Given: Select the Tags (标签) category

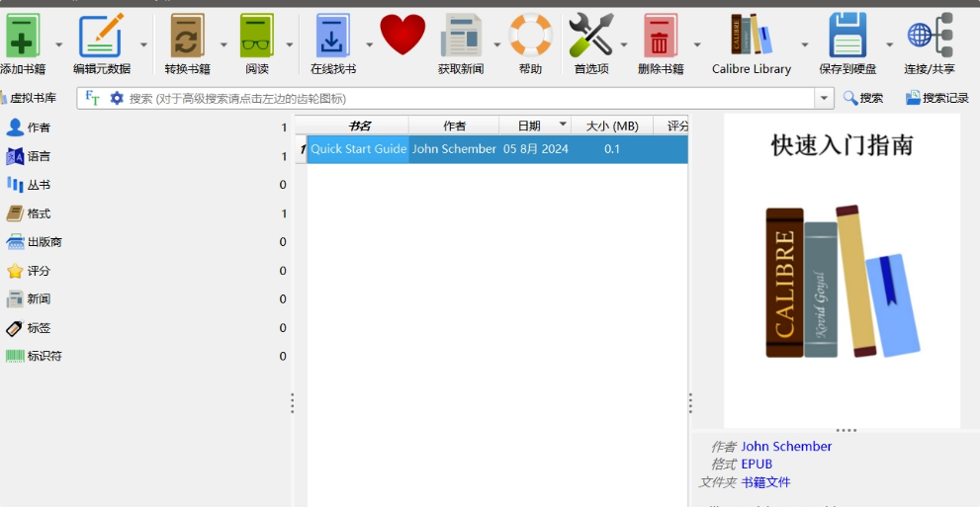Looking at the screenshot, I should pos(145,328).
